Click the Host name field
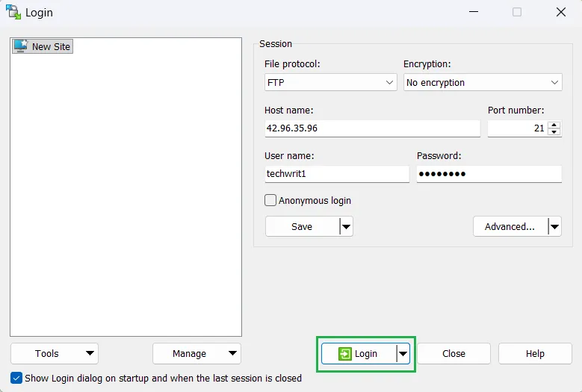The height and width of the screenshot is (392, 582). pyautogui.click(x=372, y=128)
